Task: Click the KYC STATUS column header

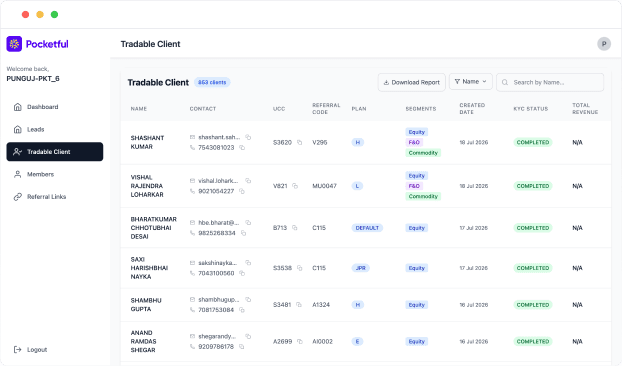Action: tap(531, 109)
